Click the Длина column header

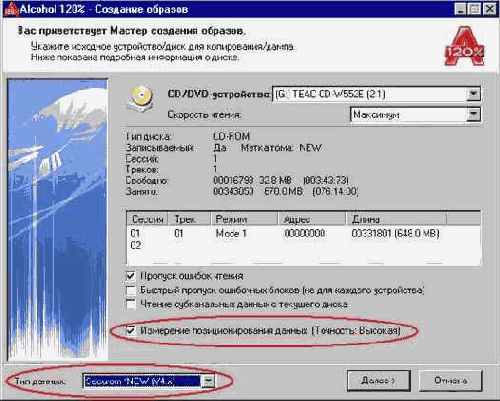(x=396, y=219)
